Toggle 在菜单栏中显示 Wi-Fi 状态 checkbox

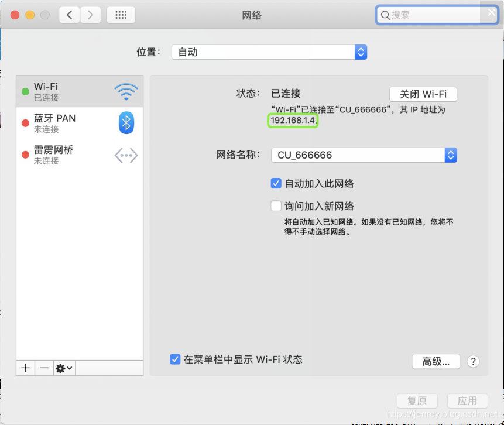coord(175,359)
